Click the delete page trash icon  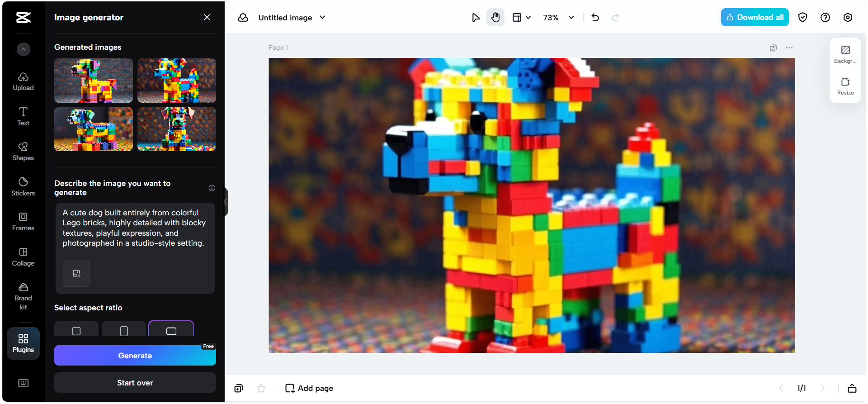(x=261, y=388)
